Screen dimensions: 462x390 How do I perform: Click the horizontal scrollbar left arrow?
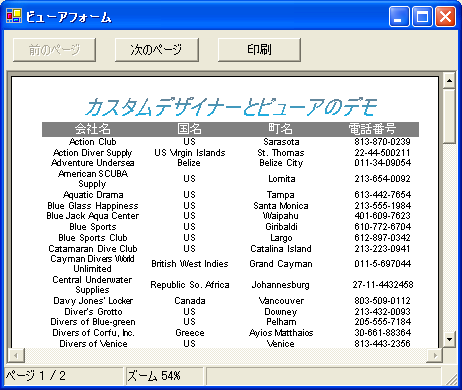[x=16, y=355]
